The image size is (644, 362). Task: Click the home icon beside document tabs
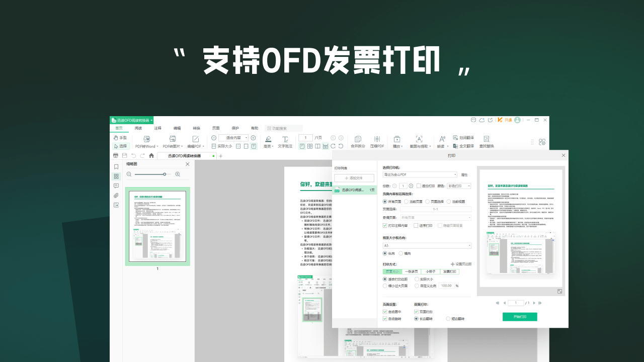point(151,156)
